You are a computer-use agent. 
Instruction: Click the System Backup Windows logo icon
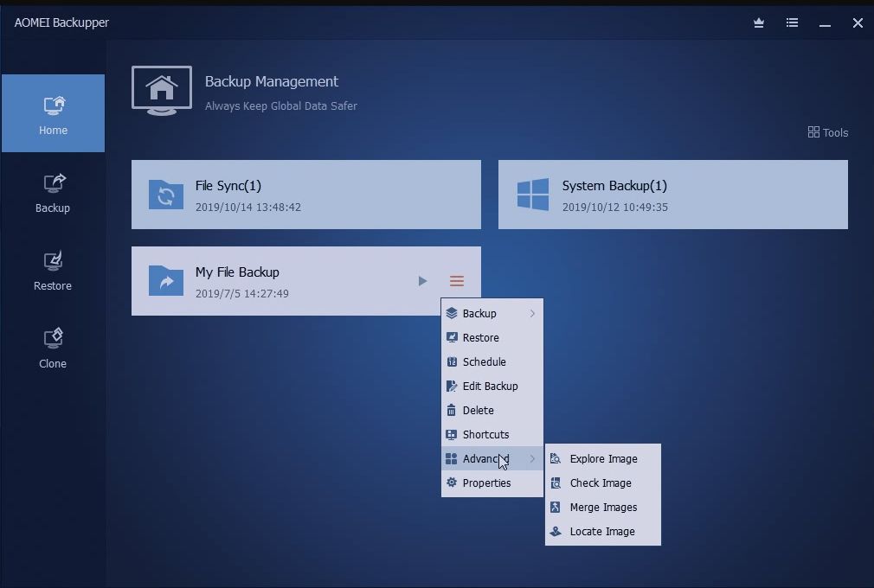[533, 195]
